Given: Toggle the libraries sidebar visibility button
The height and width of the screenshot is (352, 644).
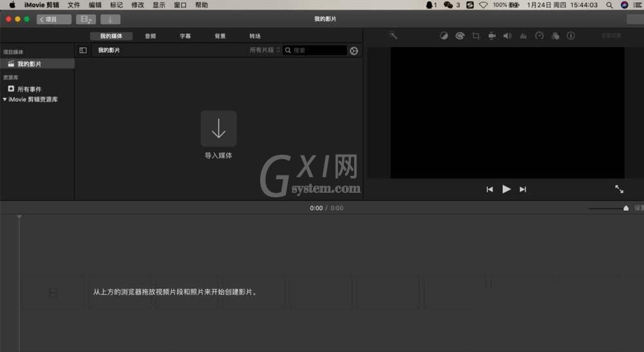Looking at the screenshot, I should (83, 50).
